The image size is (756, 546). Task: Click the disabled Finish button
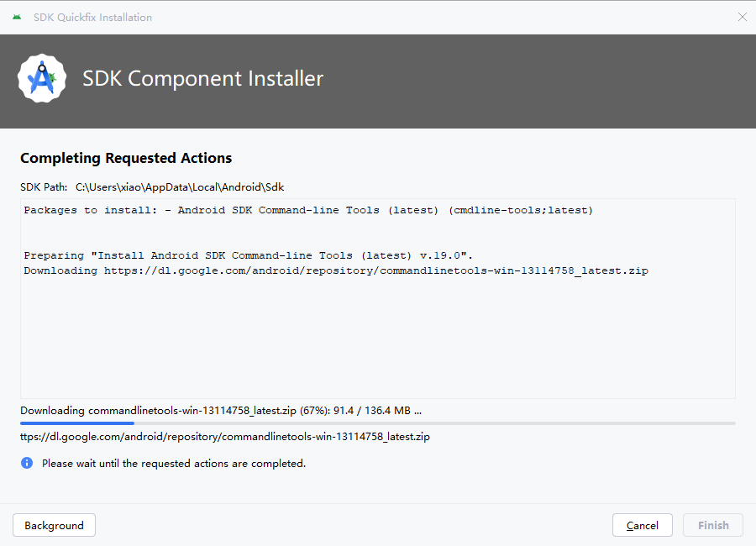[x=713, y=525]
